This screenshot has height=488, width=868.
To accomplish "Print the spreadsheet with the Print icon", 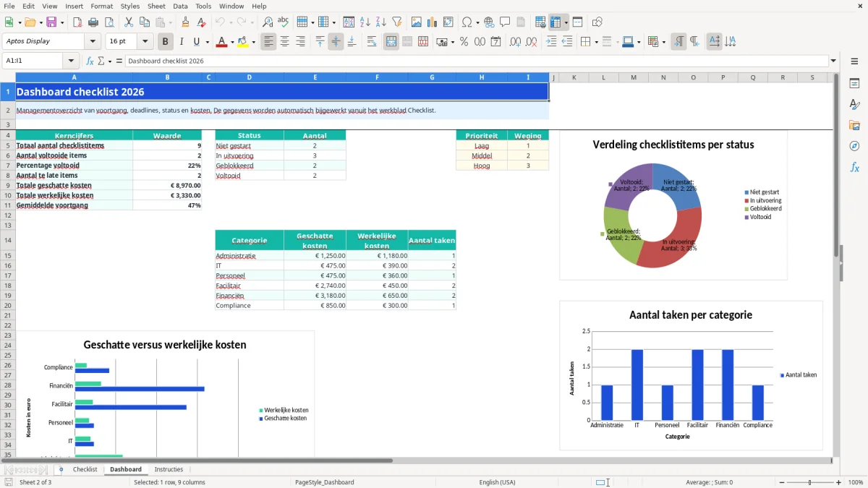I will coord(95,22).
